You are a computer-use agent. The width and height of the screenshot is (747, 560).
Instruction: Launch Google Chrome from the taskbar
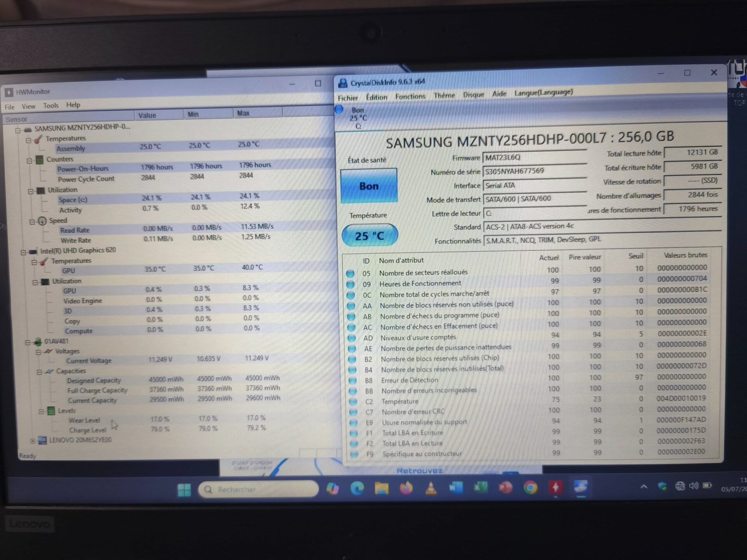click(x=530, y=487)
